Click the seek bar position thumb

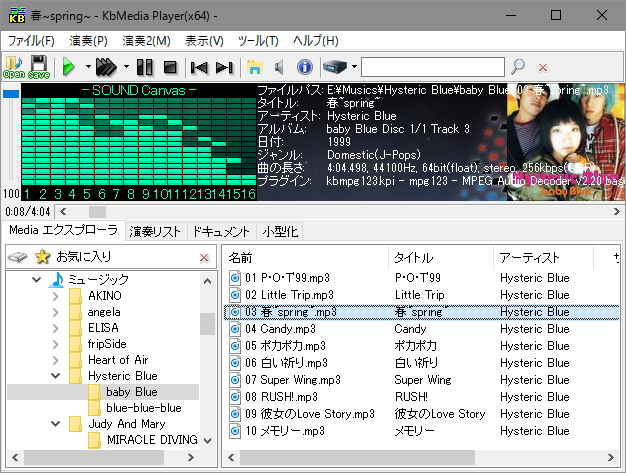tap(97, 212)
